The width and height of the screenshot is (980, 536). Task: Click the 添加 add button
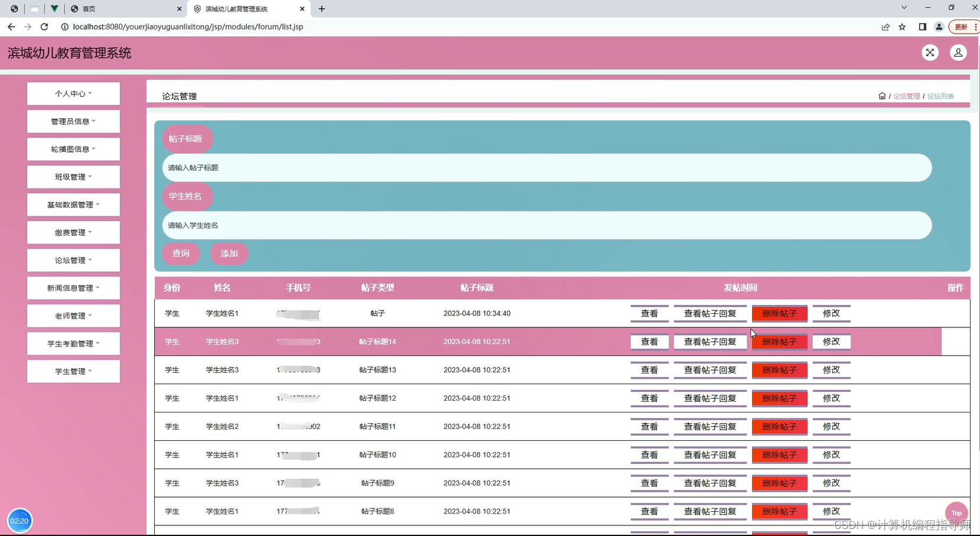point(229,253)
